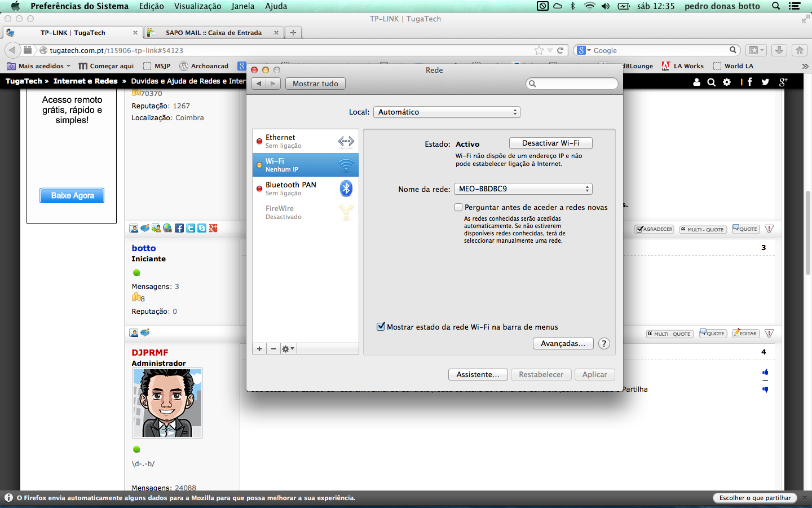Click the Firefox back button
Viewport: 812px width, 508px height.
12,50
